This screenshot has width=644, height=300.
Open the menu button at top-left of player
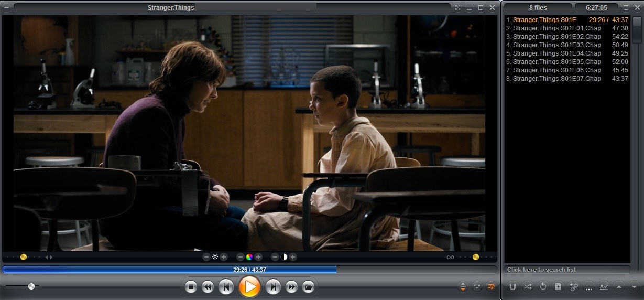(6, 7)
